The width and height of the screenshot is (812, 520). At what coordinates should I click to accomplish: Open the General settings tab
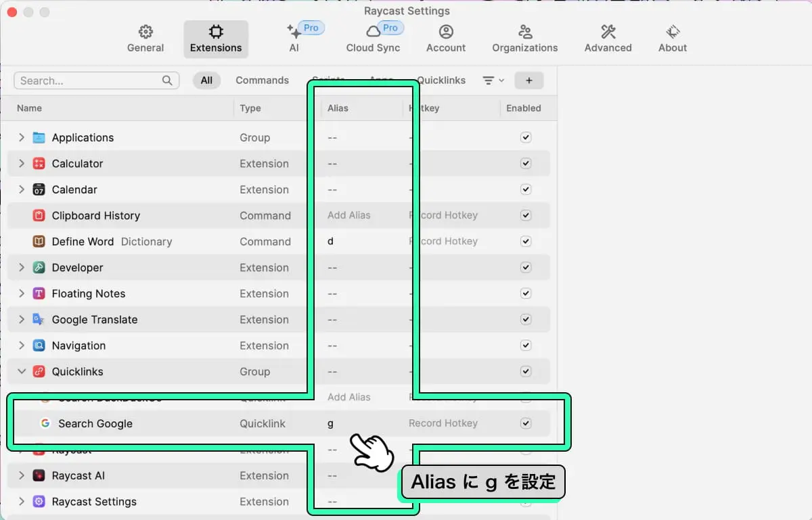(x=145, y=39)
